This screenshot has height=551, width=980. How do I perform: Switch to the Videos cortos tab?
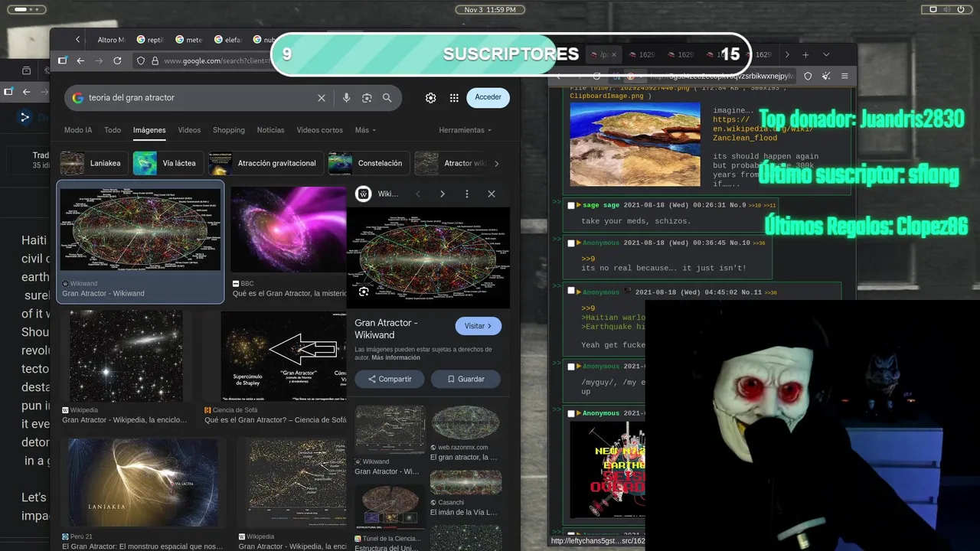pos(320,130)
